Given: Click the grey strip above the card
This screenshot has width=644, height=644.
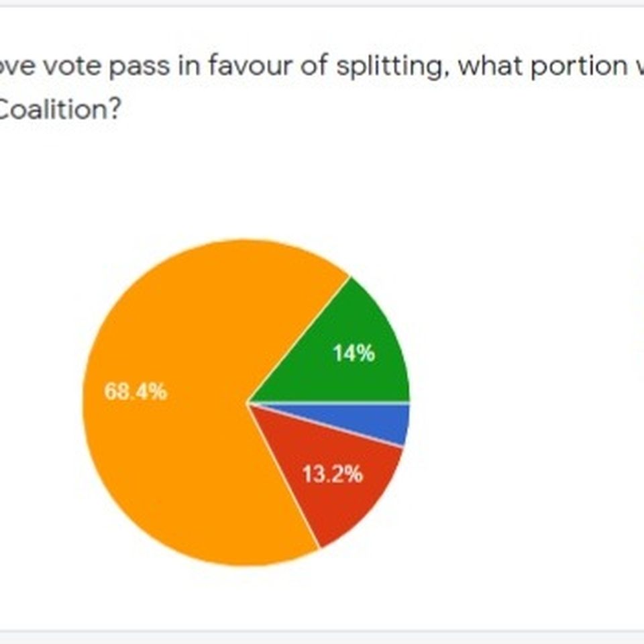Looking at the screenshot, I should (x=322, y=3).
